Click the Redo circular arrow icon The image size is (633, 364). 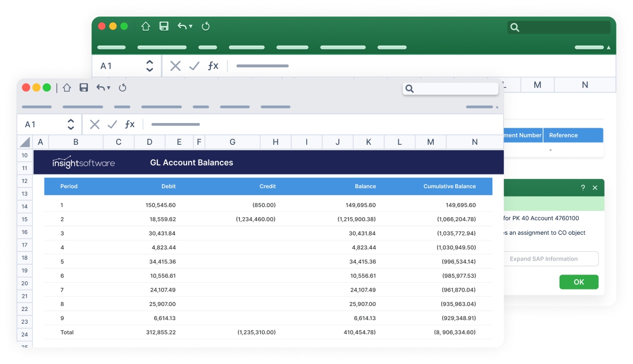click(x=123, y=87)
